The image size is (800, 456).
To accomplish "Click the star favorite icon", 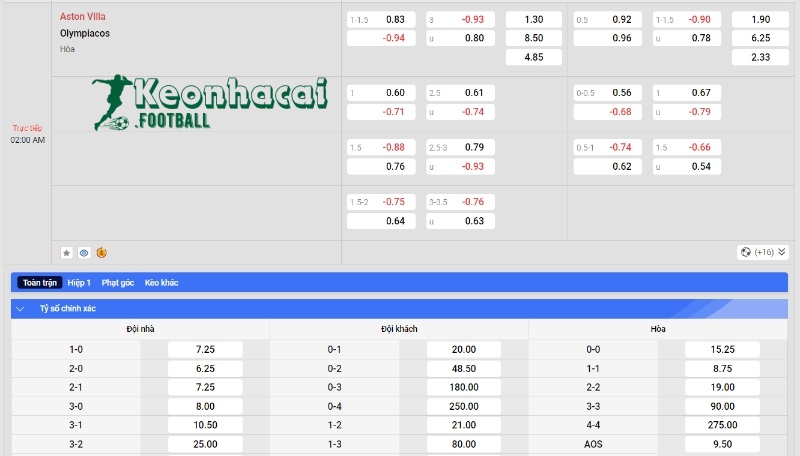I will (66, 253).
